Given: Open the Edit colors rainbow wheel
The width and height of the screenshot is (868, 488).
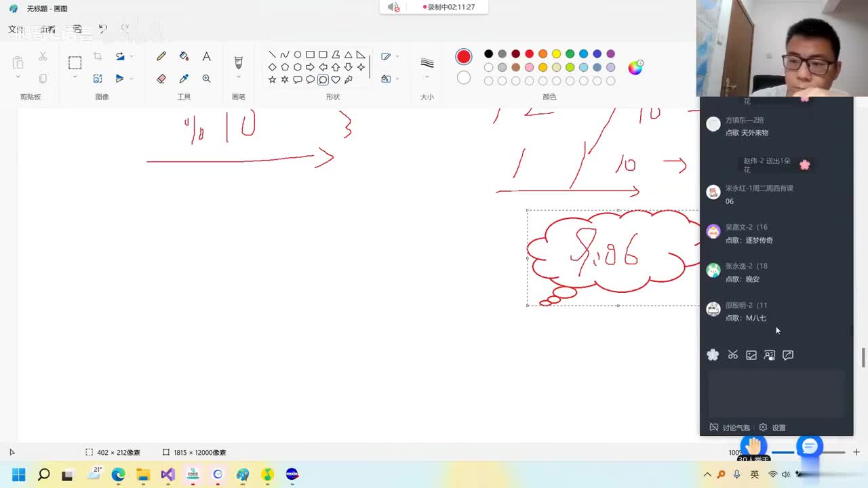Looking at the screenshot, I should [x=635, y=67].
